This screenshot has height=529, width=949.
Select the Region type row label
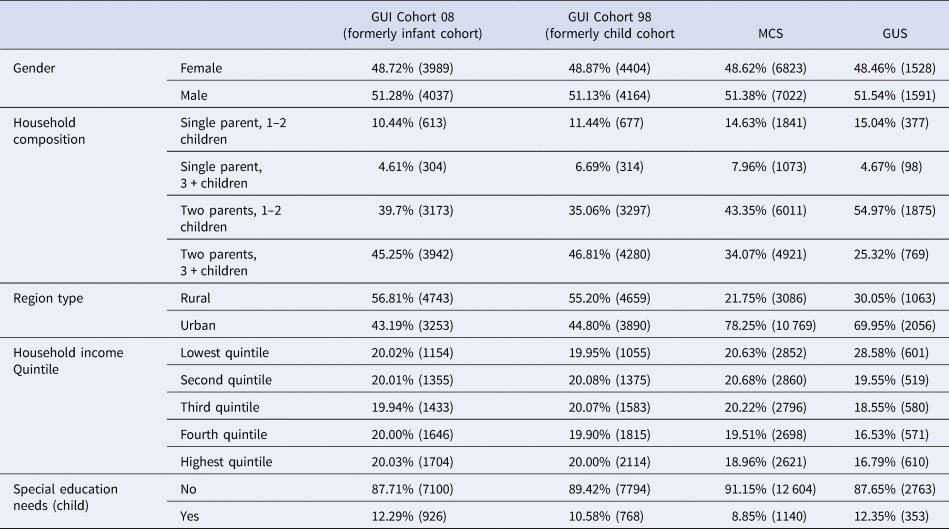tap(48, 298)
